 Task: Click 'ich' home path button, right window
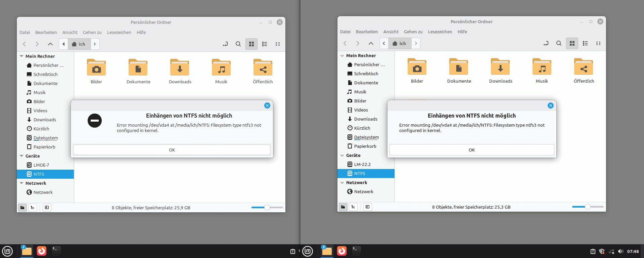point(400,43)
